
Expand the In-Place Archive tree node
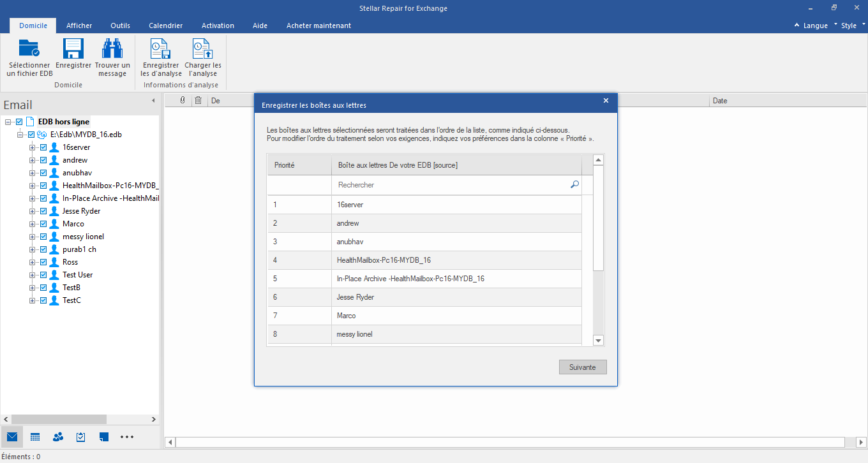32,198
